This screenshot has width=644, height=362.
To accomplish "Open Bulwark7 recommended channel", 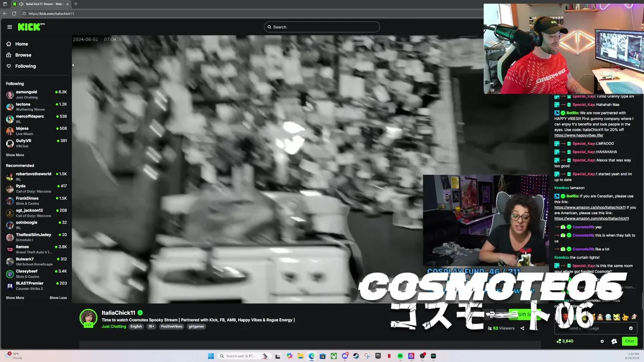I will tap(36, 261).
